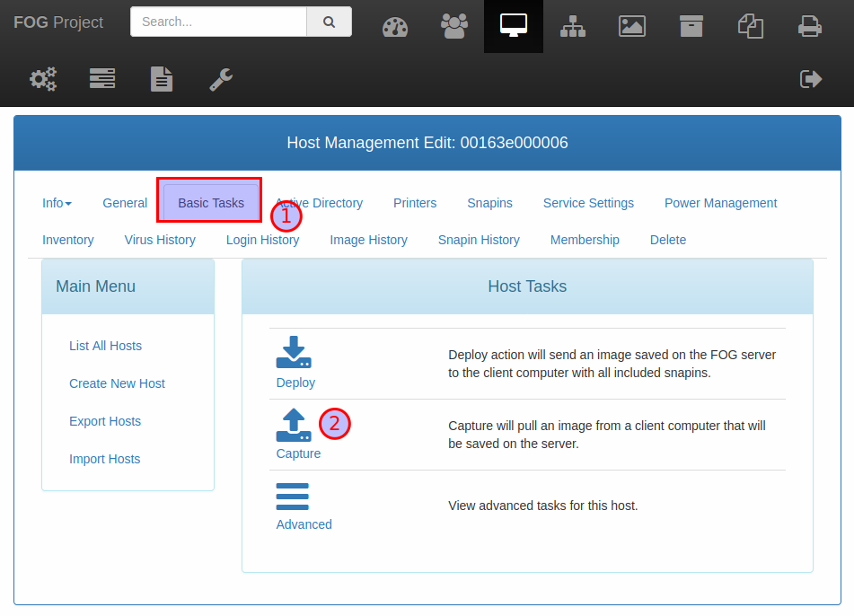Expand the Info dropdown

[x=57, y=203]
